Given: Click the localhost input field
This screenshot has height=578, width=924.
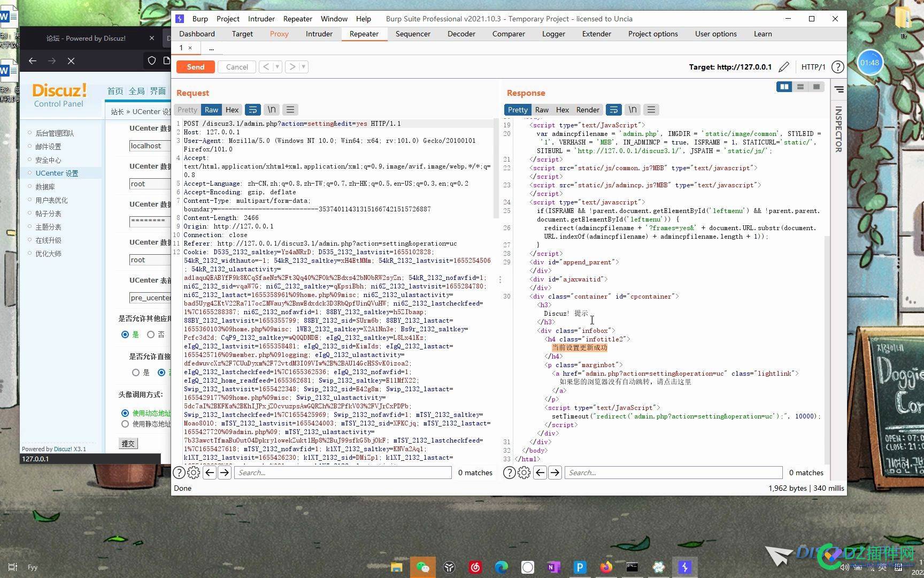Looking at the screenshot, I should [150, 146].
